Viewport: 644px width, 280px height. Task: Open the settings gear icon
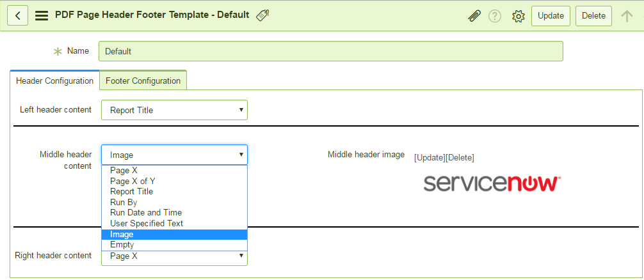[519, 16]
